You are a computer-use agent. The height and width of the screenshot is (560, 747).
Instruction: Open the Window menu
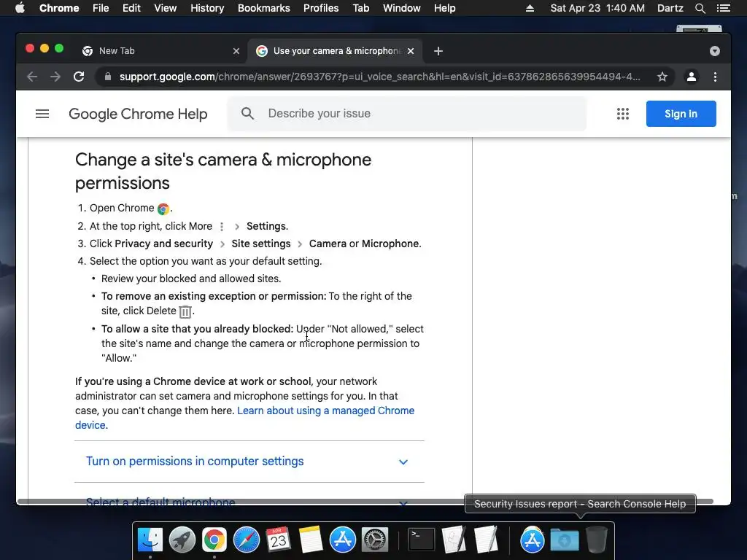pos(402,8)
